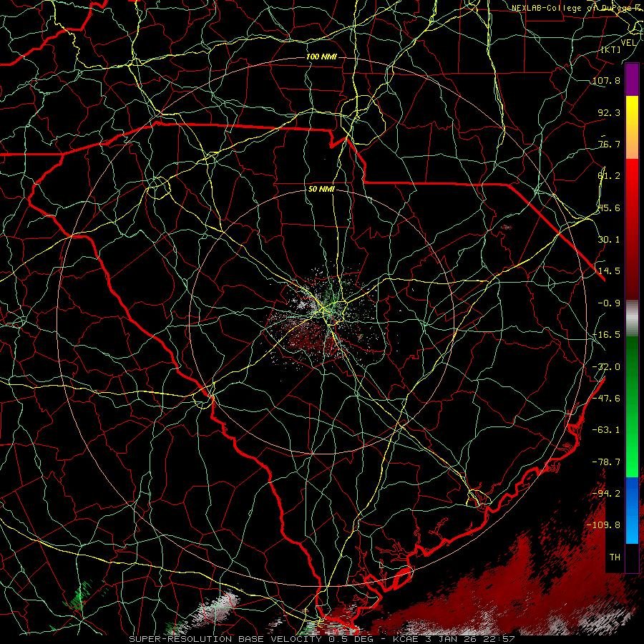Click the "-0.9" velocity scale value
644x644 pixels.
tap(609, 303)
